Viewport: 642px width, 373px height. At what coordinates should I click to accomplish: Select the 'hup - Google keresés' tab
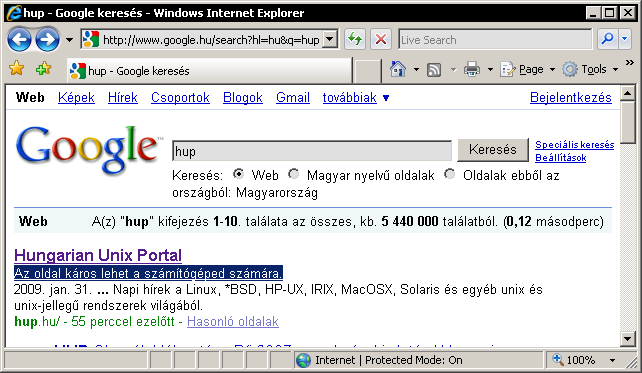[x=209, y=71]
